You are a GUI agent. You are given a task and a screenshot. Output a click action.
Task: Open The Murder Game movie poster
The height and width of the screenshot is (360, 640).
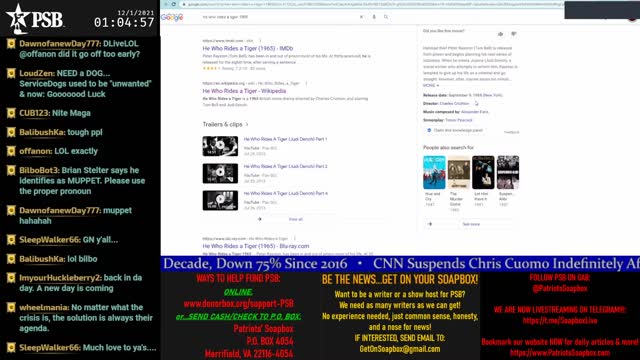459,172
